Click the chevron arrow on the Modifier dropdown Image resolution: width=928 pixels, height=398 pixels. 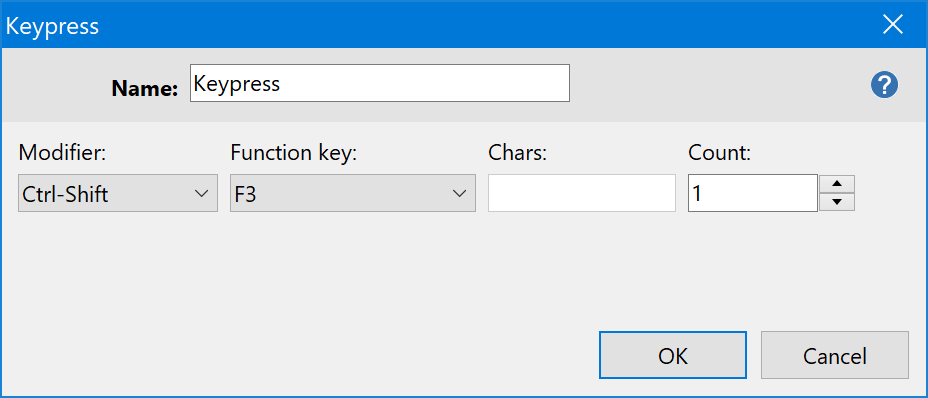tap(201, 194)
